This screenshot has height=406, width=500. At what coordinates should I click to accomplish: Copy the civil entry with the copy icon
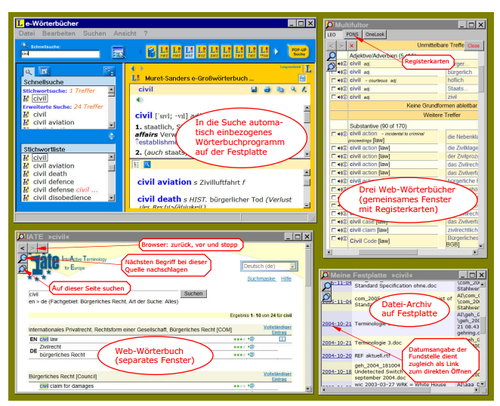(280, 89)
